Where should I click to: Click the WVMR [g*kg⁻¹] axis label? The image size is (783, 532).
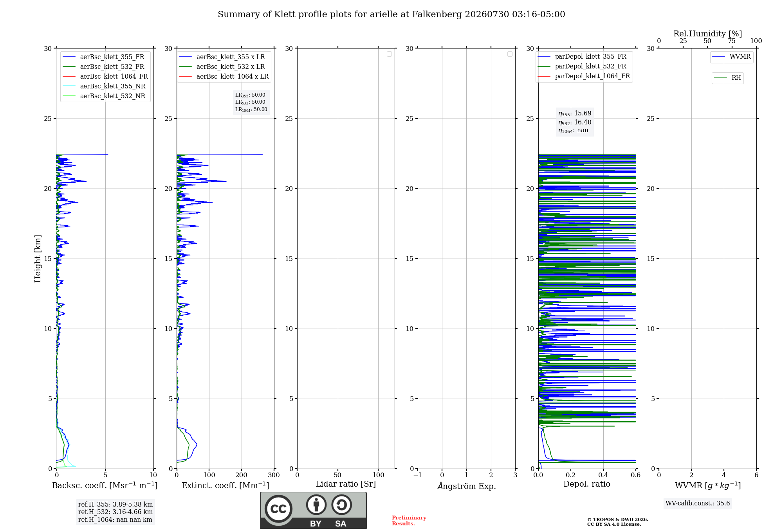(x=708, y=485)
